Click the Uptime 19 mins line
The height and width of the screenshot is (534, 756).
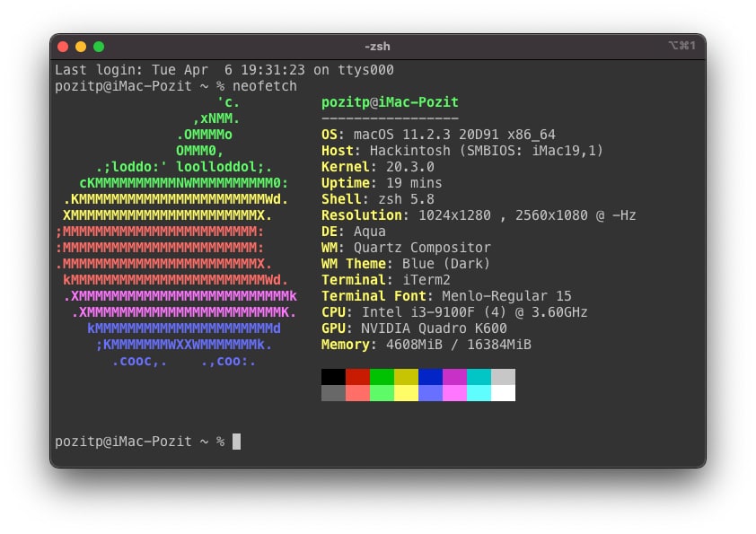click(382, 183)
